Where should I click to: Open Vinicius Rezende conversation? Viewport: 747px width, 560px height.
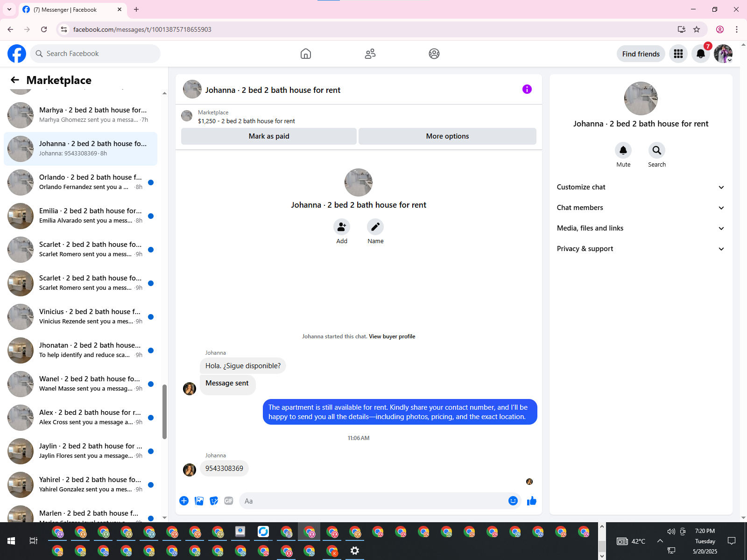coord(80,317)
